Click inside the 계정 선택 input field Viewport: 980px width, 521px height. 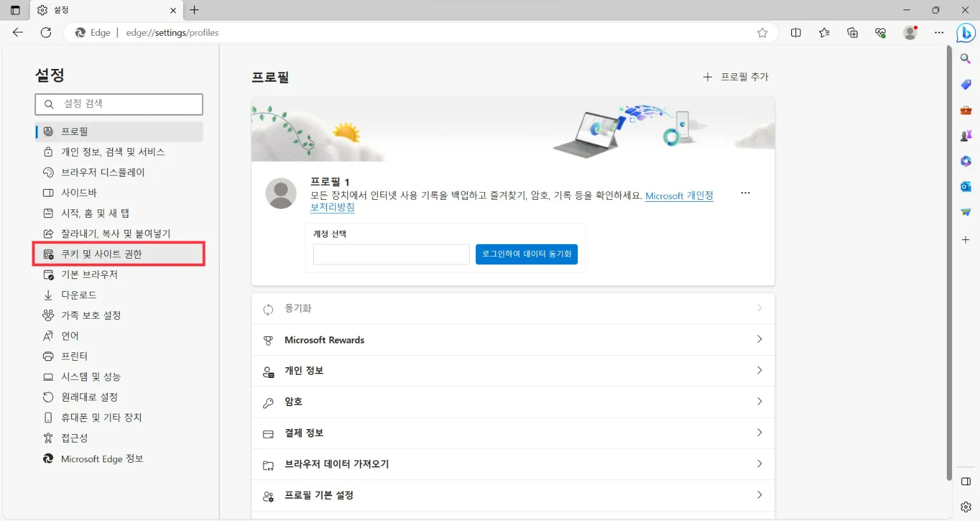pos(391,254)
